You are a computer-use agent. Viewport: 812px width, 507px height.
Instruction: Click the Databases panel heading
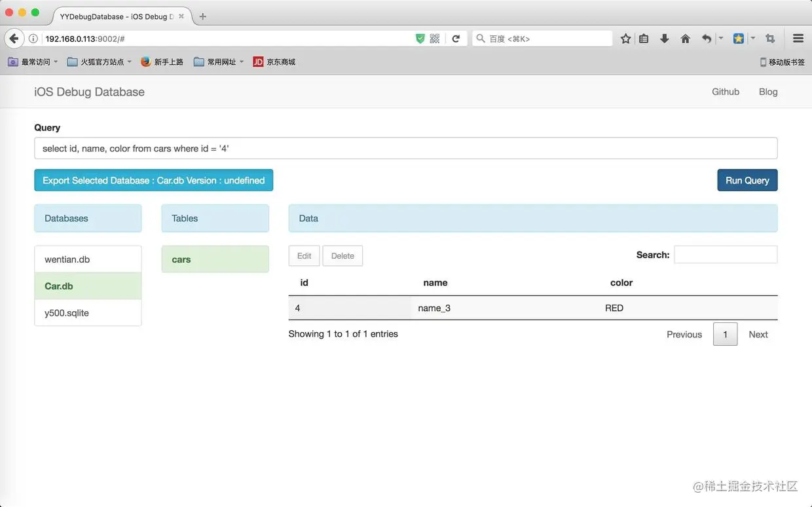[x=88, y=218]
